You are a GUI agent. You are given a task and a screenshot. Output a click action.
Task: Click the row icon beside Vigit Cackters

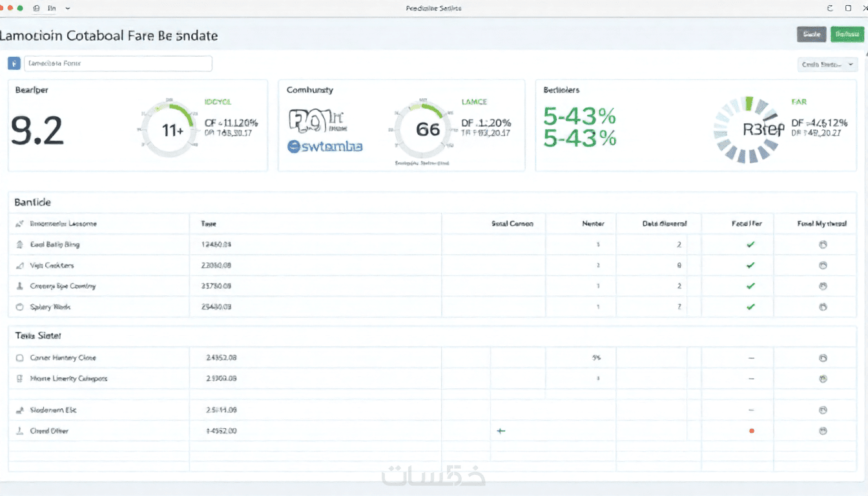click(19, 265)
